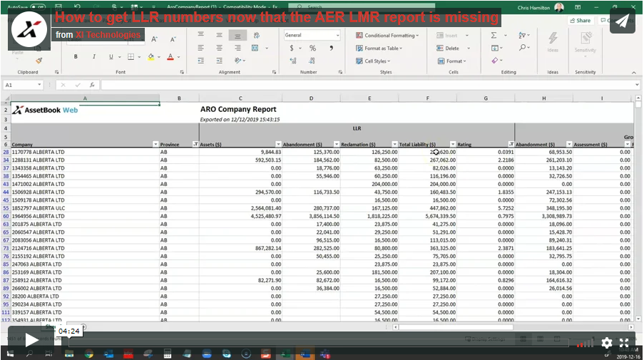Image resolution: width=644 pixels, height=360 pixels.
Task: Click the Share button
Action: pos(580,20)
